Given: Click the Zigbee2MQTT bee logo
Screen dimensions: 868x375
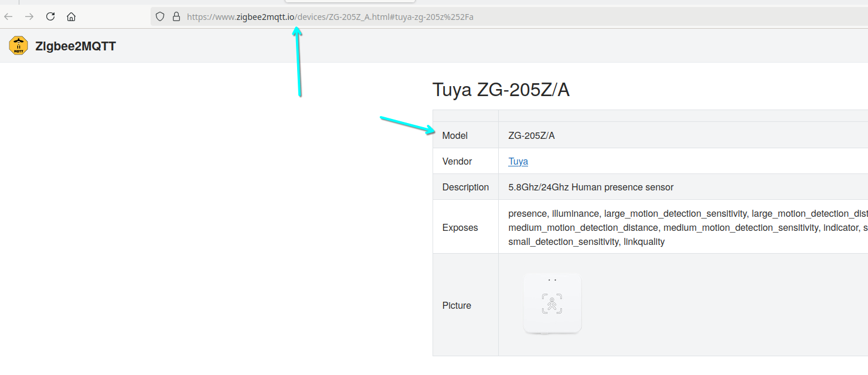Looking at the screenshot, I should [19, 46].
